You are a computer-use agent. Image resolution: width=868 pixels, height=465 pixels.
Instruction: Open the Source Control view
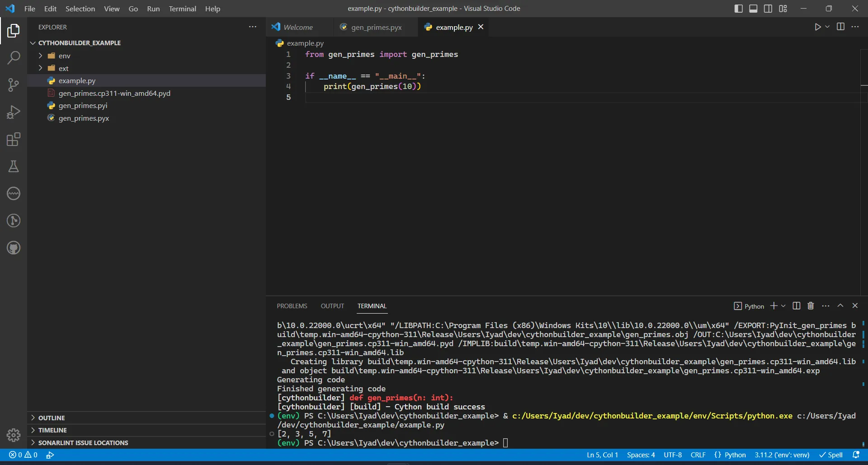pos(14,85)
